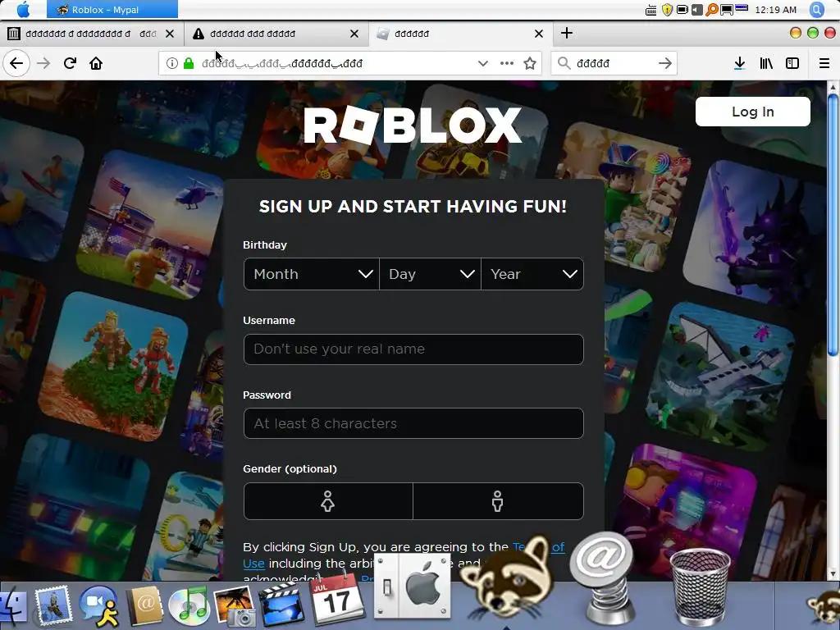
Task: Close the second browser tab
Action: (354, 34)
